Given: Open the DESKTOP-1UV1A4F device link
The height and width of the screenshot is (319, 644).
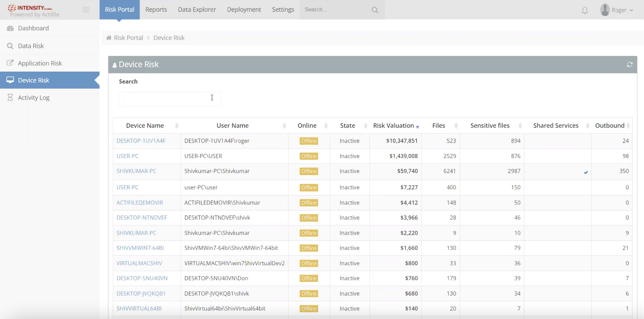Looking at the screenshot, I should [141, 141].
